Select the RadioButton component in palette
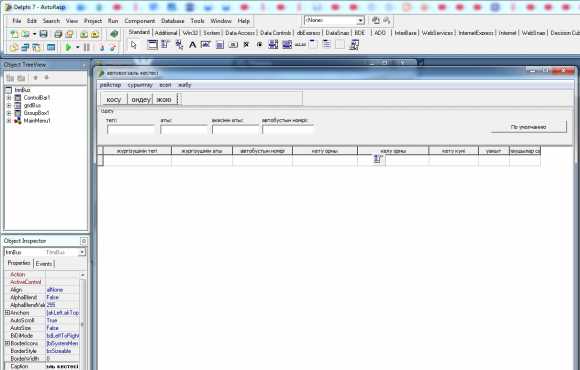Viewport: 580px width, 370px height. pyautogui.click(x=260, y=45)
